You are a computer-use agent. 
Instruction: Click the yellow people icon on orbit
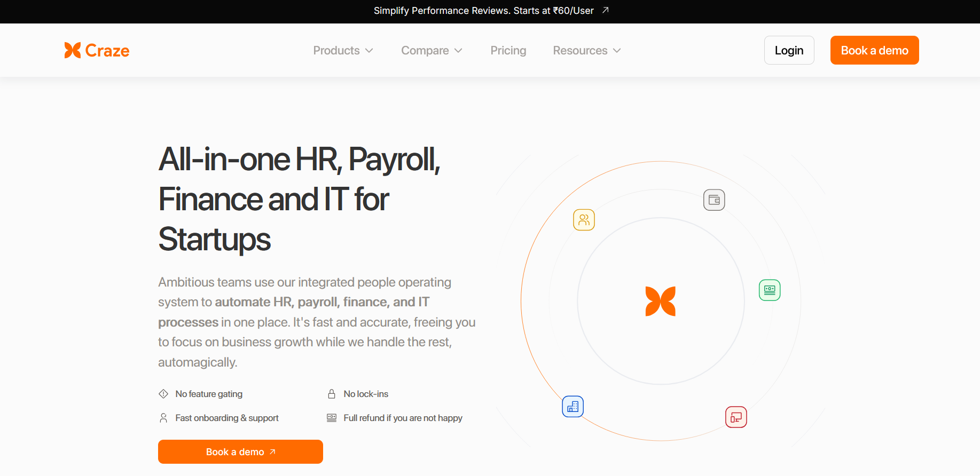[584, 220]
